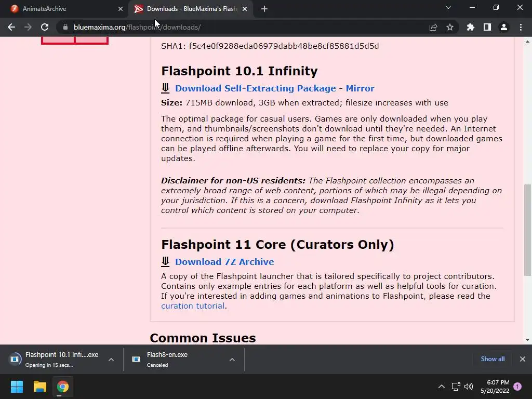Open the Windows Start menu

click(17, 387)
